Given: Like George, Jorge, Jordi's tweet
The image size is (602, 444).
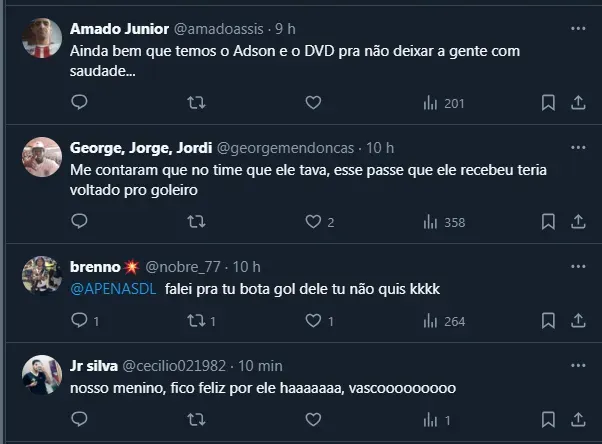Looking at the screenshot, I should point(313,222).
